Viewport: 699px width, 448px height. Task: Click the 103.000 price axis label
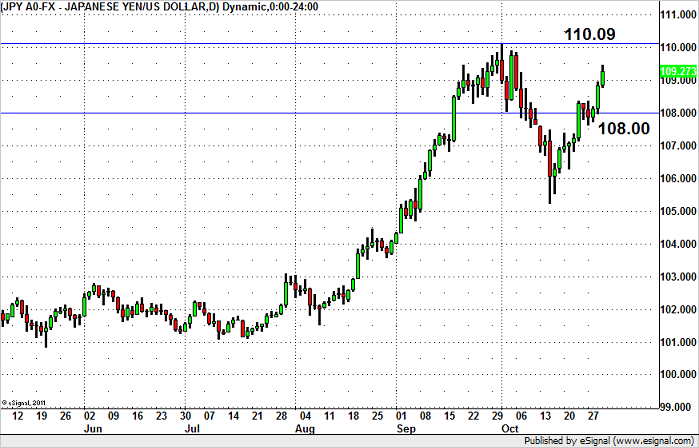coord(680,277)
